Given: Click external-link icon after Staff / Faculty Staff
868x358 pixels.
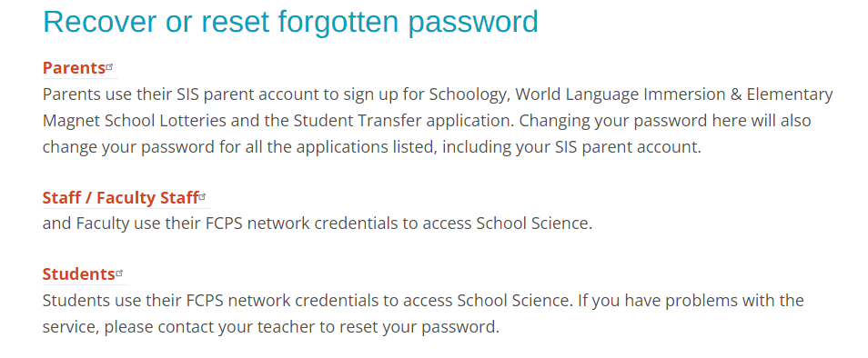Looking at the screenshot, I should coord(203,196).
